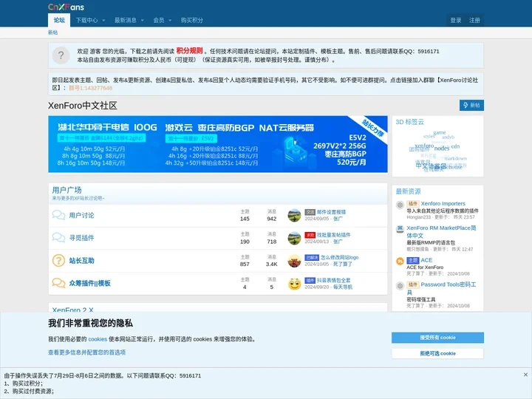The width and height of the screenshot is (532, 399).
Task: Open XenForo RM MarketPlace简体中文 resource
Action: [441, 232]
